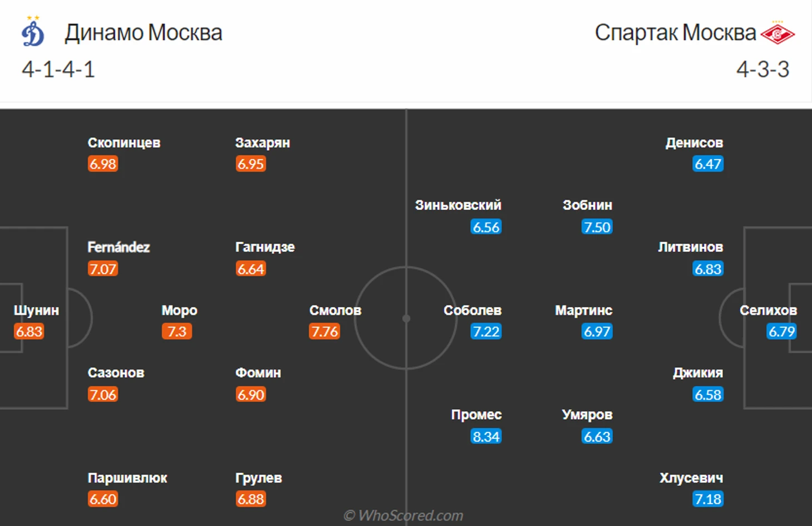Open the Спартак Москва team name link
Image resolution: width=812 pixels, height=526 pixels.
pyautogui.click(x=675, y=33)
